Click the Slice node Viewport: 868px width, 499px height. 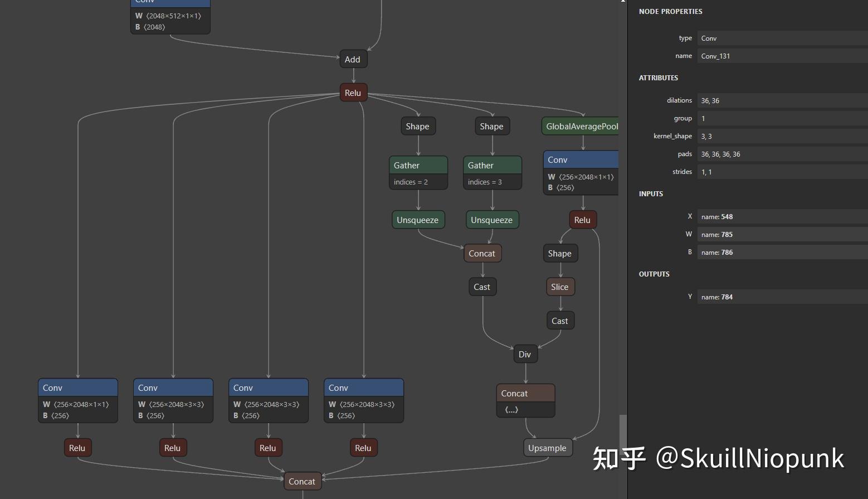pos(559,286)
